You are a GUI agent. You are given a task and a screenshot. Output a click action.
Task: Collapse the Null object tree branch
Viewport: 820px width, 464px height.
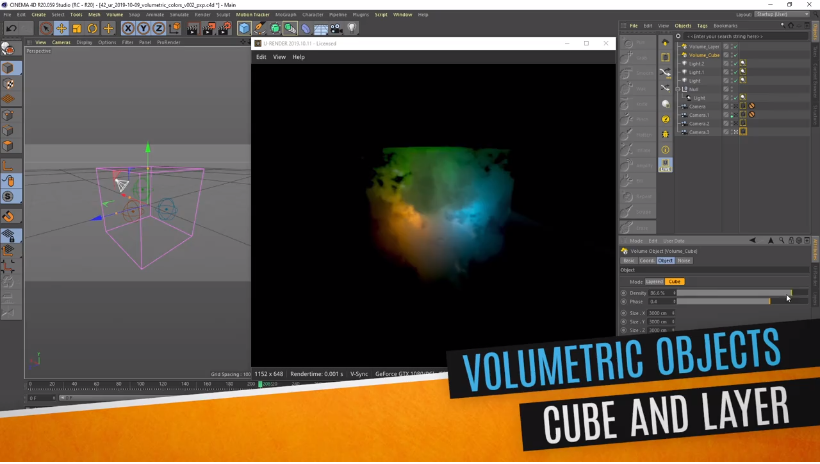[x=678, y=89]
